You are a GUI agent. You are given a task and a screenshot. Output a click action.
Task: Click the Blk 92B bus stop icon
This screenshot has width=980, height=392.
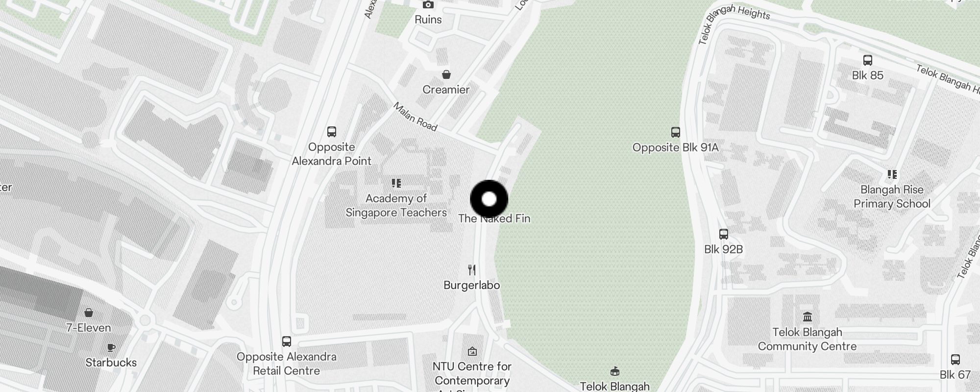(724, 234)
